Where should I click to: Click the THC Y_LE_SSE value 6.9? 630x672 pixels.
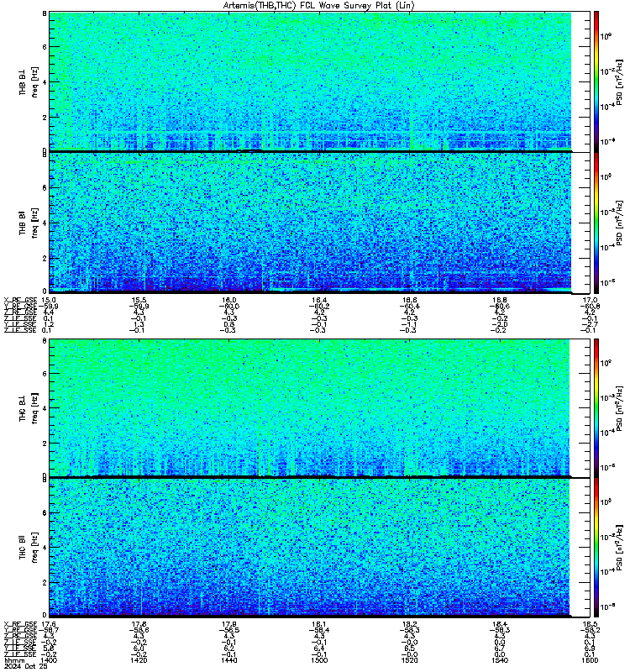[591, 648]
